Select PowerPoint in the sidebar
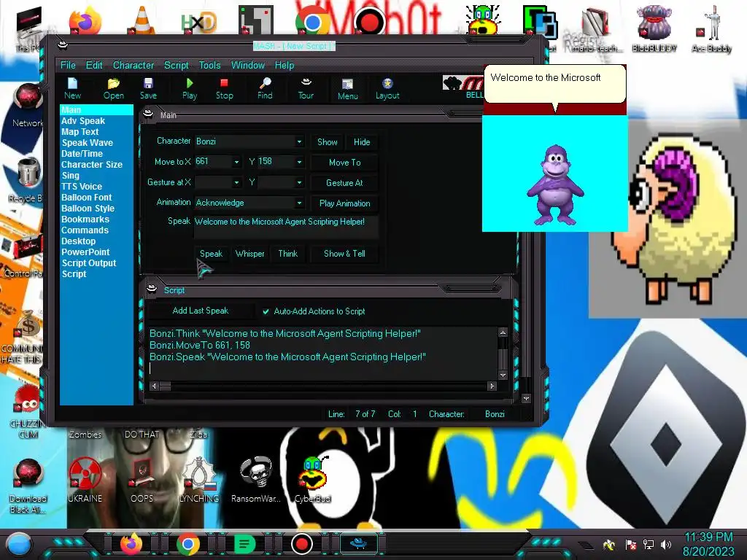 (x=85, y=252)
